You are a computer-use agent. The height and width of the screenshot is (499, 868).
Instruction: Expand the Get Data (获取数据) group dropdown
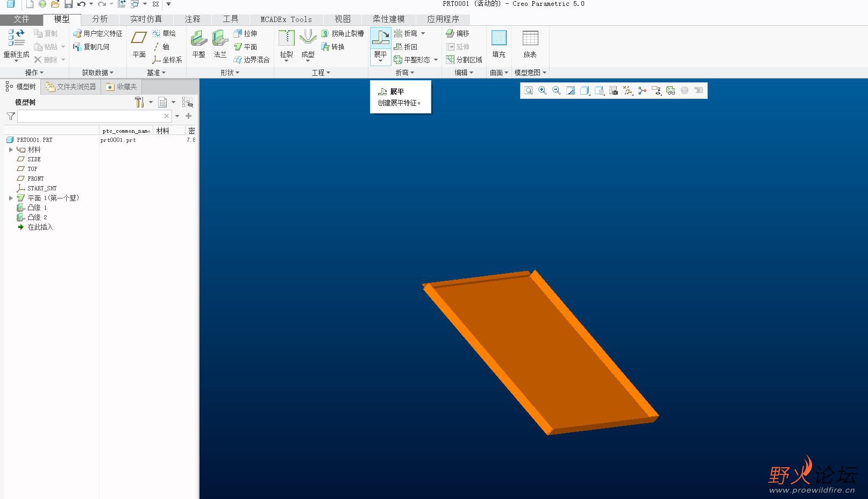click(97, 73)
